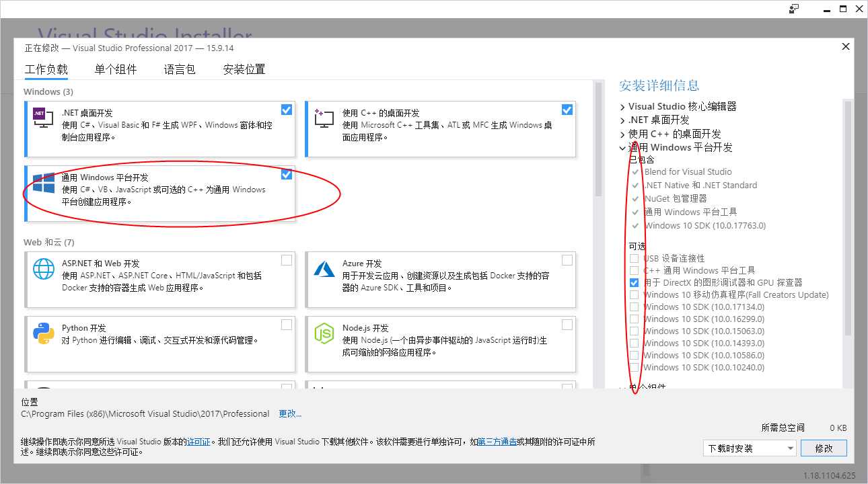The image size is (868, 484).
Task: Check Windows 10 SDK (10.0.10240.0)
Action: click(x=634, y=367)
